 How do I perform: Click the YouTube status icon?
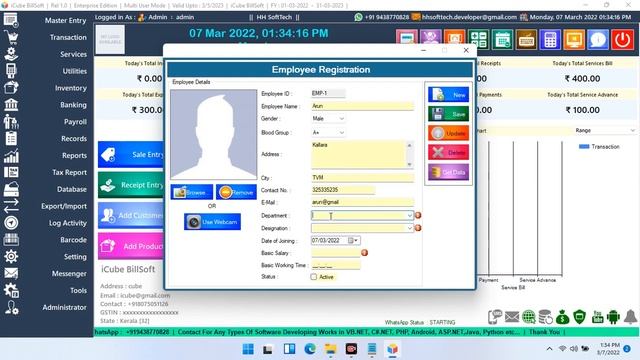[597, 317]
